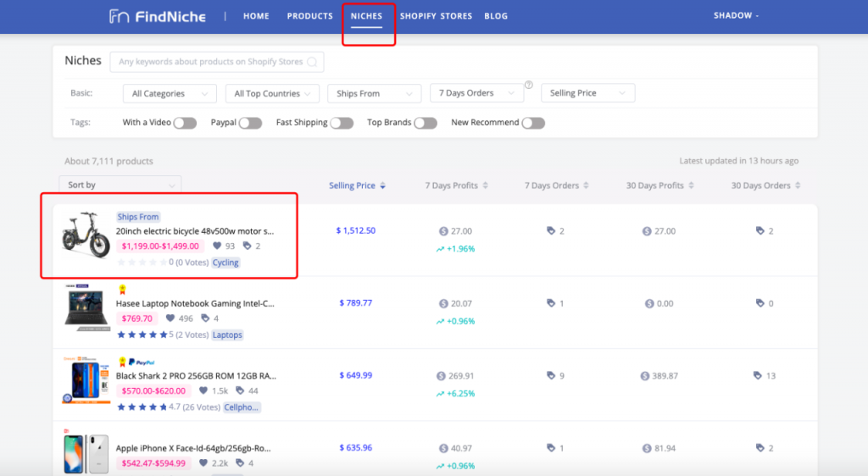The image size is (868, 476).
Task: Go to the HOME nav item
Action: [x=256, y=16]
